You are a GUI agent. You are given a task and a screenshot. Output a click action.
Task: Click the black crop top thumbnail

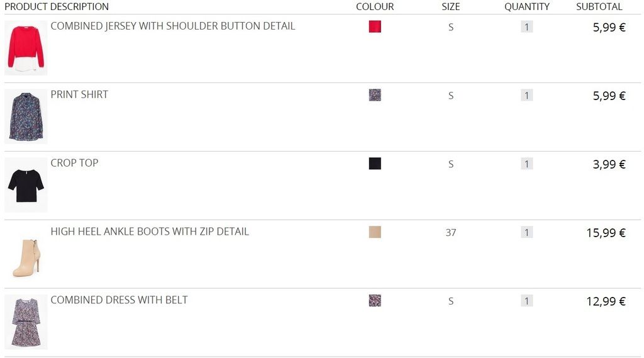point(26,185)
